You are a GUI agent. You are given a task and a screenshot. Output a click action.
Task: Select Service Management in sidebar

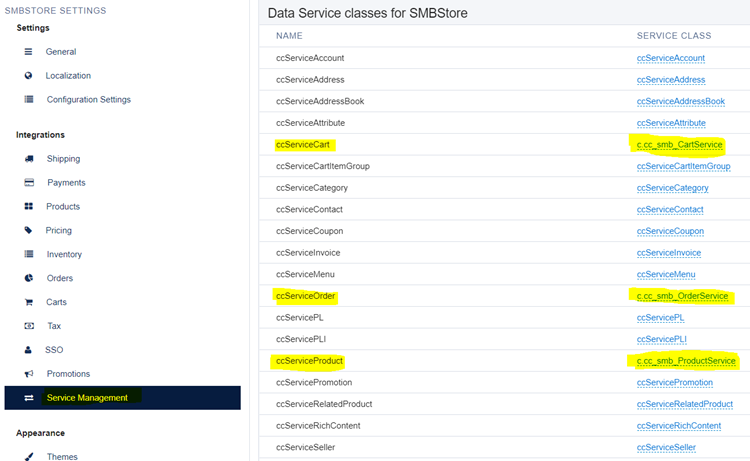click(x=122, y=398)
